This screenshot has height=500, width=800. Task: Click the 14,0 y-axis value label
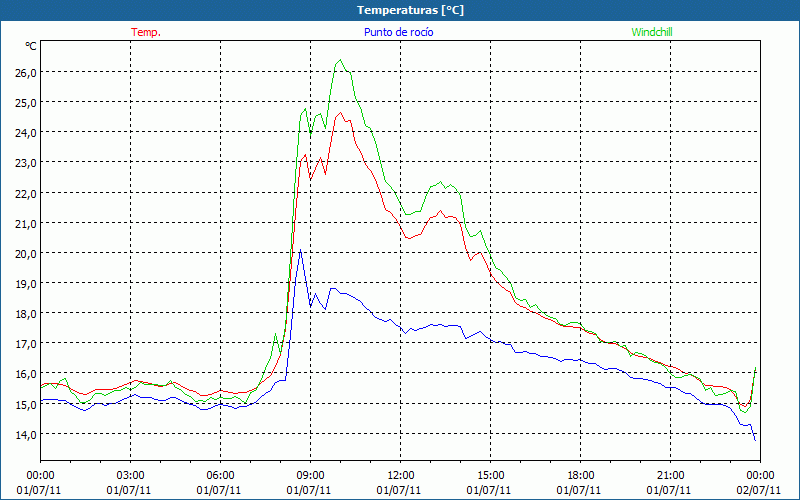pyautogui.click(x=25, y=434)
